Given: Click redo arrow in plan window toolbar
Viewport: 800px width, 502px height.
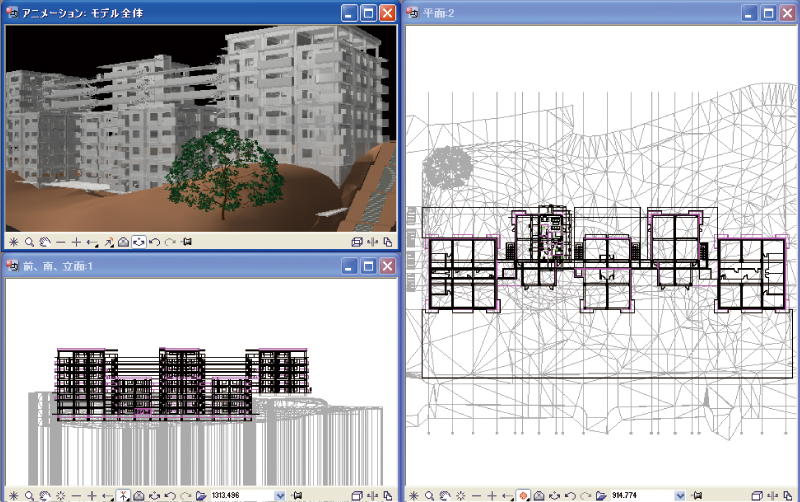Looking at the screenshot, I should pyautogui.click(x=586, y=495).
